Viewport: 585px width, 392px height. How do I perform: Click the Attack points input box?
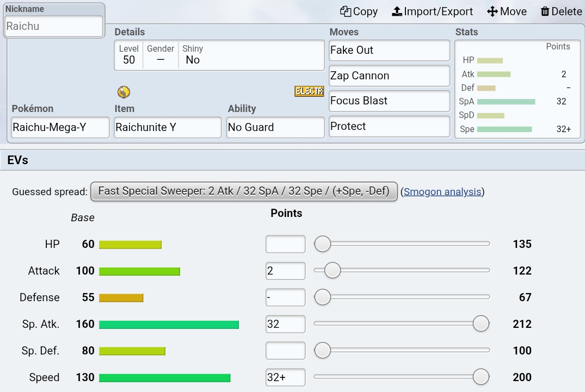tap(285, 271)
